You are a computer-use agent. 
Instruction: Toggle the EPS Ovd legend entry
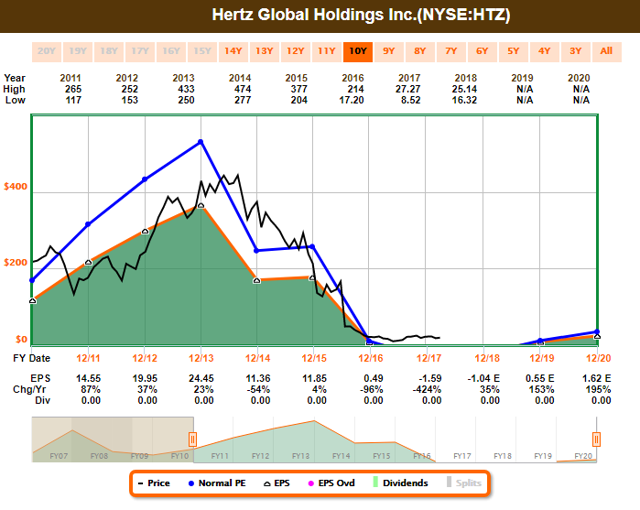331,483
